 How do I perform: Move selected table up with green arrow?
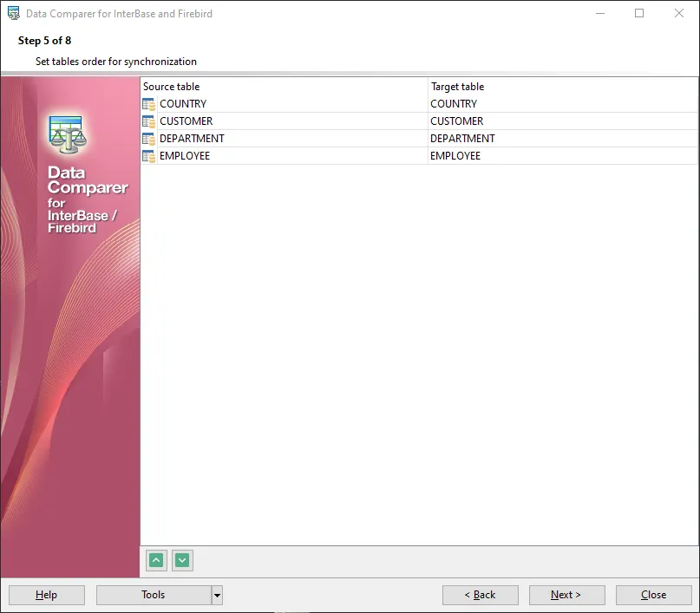[156, 560]
